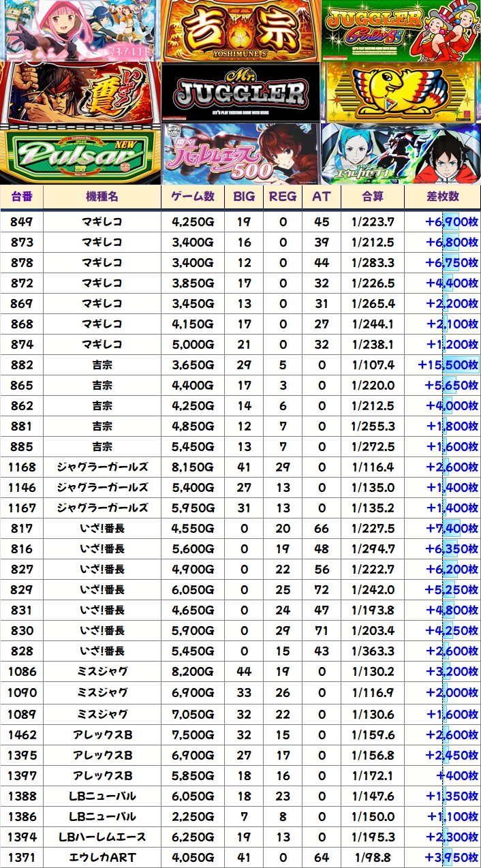The image size is (481, 868).
Task: Click the 1/222.7 cell in row 827
Action: 373,569
